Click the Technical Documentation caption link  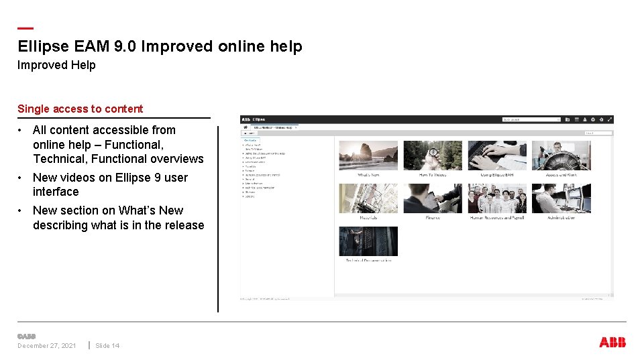tap(368, 260)
